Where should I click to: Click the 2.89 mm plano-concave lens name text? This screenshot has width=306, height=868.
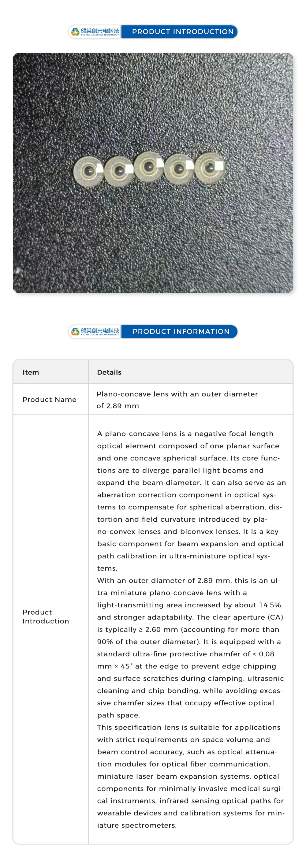click(x=177, y=400)
